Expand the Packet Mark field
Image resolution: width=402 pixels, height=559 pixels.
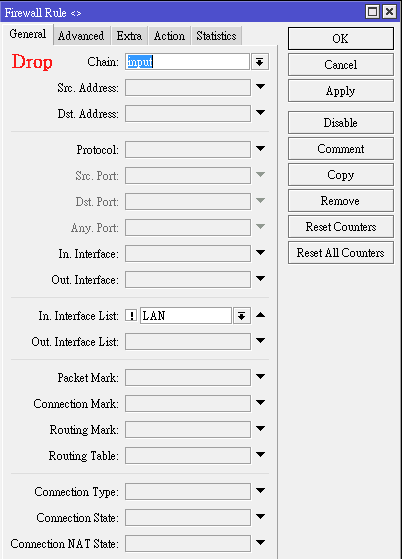point(261,376)
